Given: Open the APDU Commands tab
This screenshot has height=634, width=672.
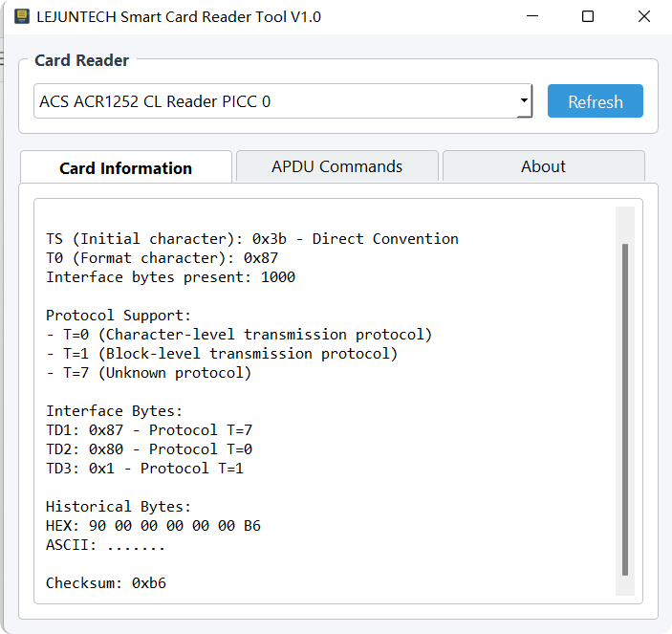Looking at the screenshot, I should tap(336, 166).
